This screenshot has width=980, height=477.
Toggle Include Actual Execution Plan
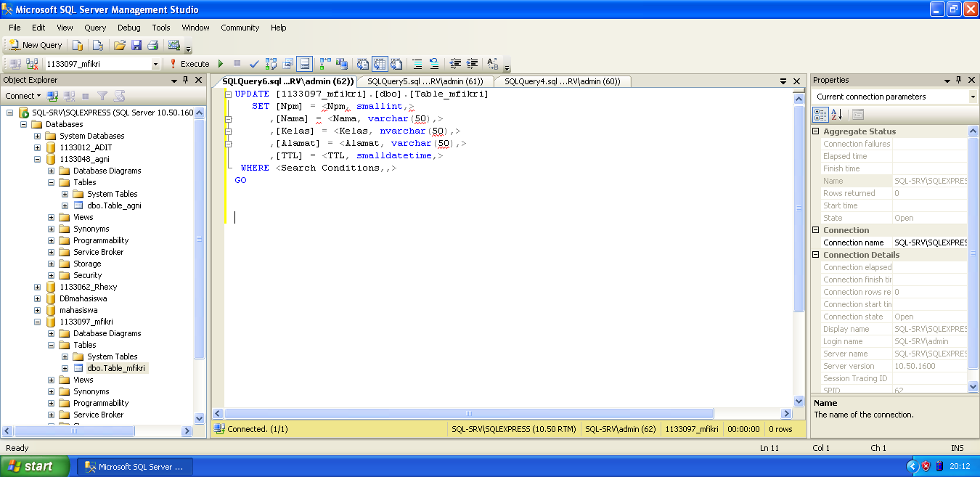coord(325,64)
